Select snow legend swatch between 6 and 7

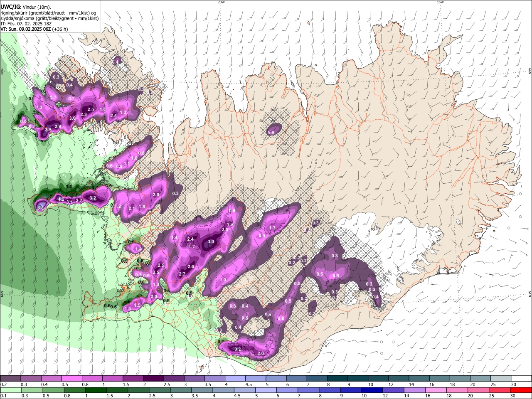click(296, 378)
